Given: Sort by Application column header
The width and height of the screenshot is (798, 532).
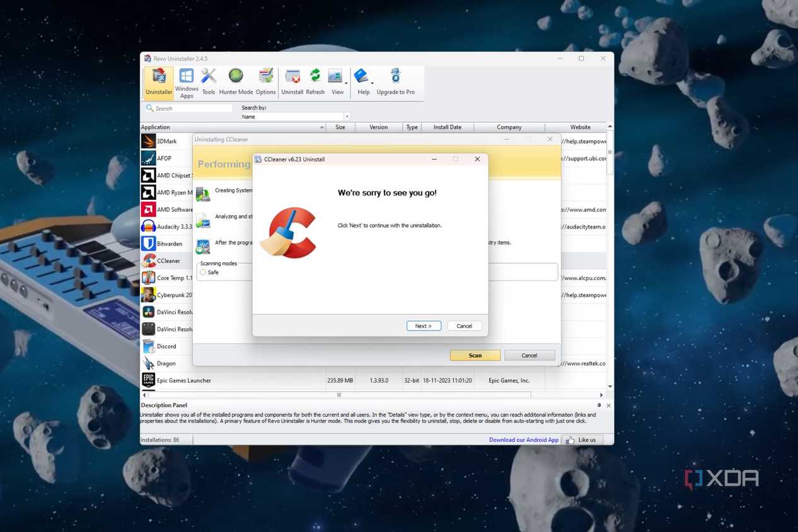Looking at the screenshot, I should (x=232, y=127).
